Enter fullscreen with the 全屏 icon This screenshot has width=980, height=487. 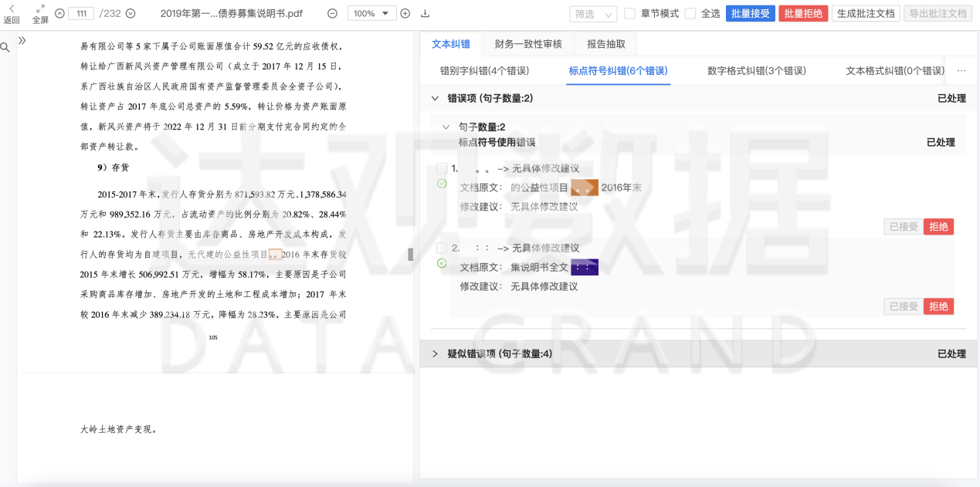[x=40, y=13]
